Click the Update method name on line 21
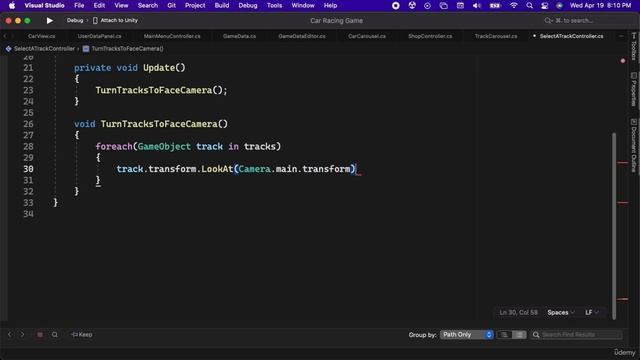 [159, 68]
